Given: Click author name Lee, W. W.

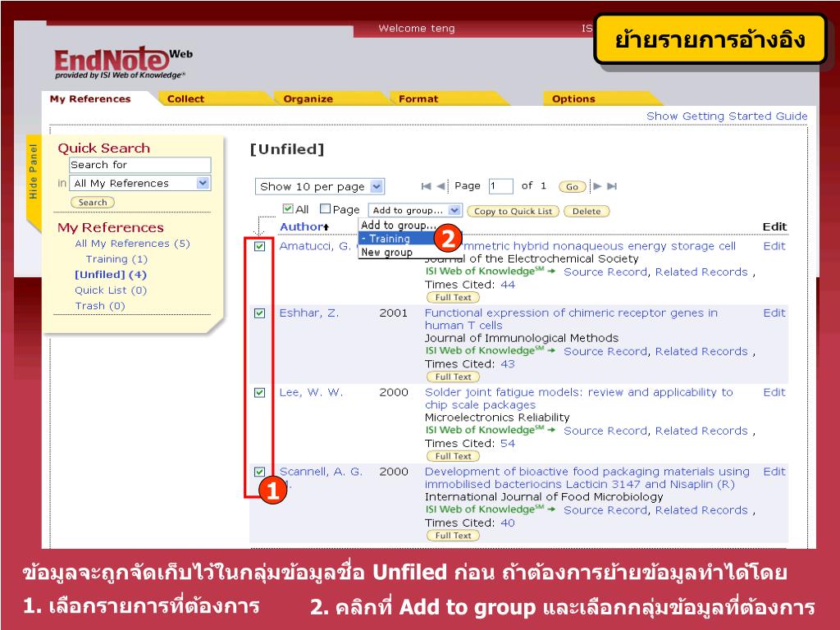Looking at the screenshot, I should tap(311, 392).
